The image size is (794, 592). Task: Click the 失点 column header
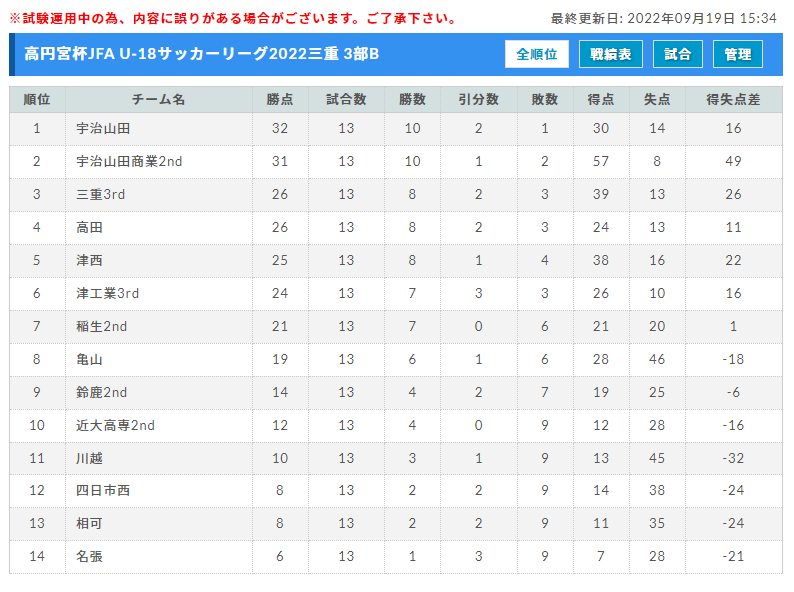(657, 99)
